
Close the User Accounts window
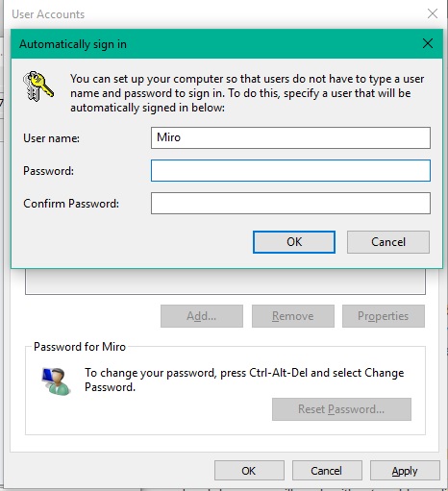[433, 13]
